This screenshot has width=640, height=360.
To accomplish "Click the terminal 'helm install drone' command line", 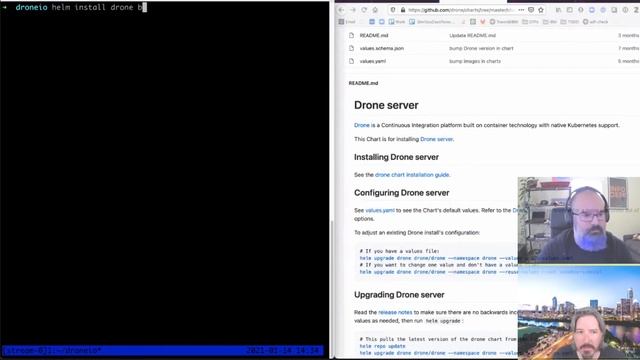I will pos(97,7).
